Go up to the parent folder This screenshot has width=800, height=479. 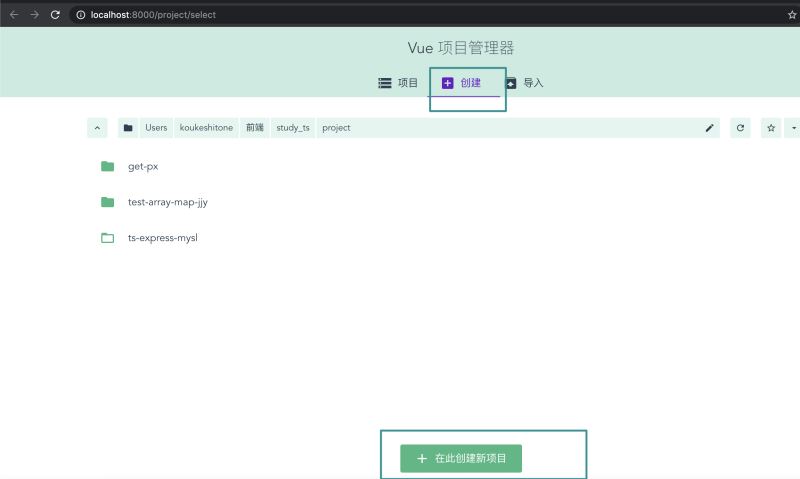tap(97, 128)
